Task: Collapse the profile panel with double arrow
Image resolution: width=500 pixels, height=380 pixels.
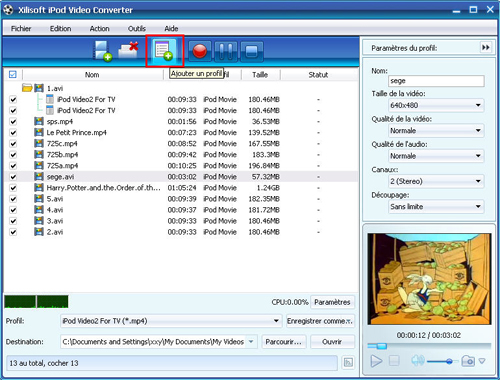Action: tap(486, 48)
